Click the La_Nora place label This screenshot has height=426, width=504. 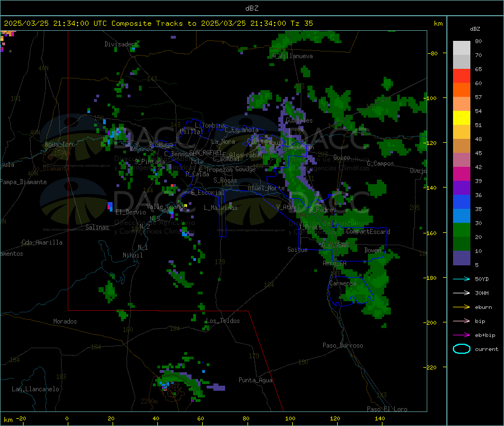pyautogui.click(x=223, y=142)
